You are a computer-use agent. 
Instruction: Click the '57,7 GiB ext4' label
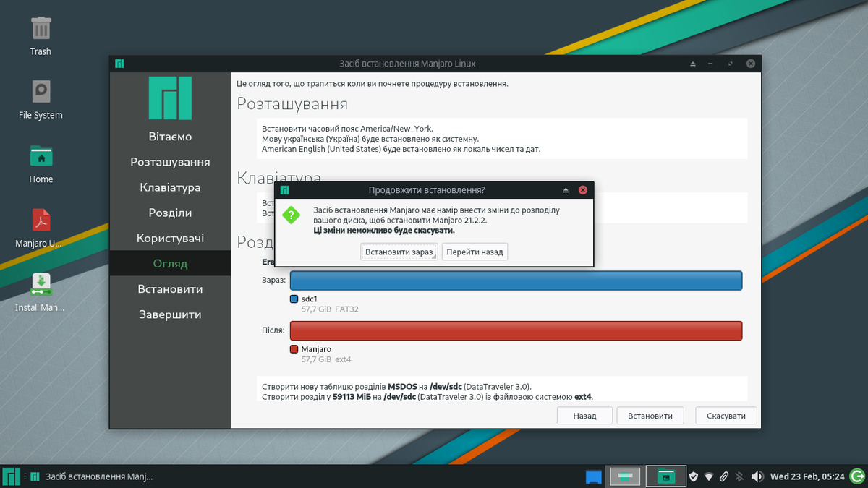point(326,359)
